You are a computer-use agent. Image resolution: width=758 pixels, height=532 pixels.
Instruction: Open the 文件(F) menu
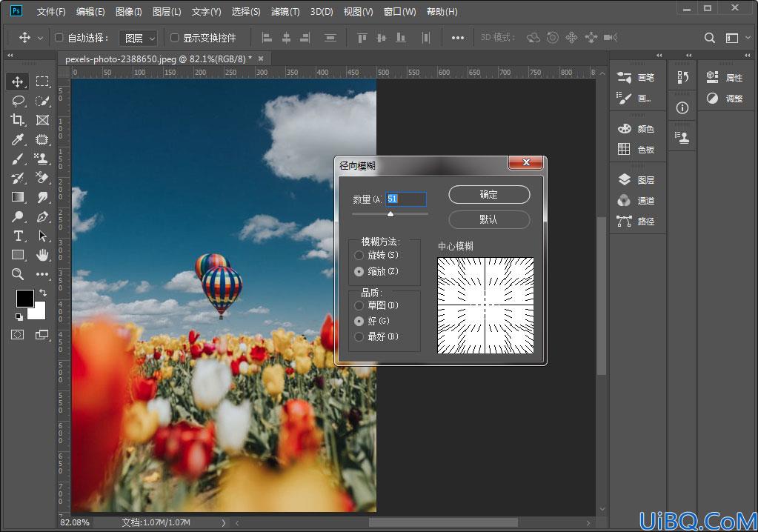click(x=51, y=12)
